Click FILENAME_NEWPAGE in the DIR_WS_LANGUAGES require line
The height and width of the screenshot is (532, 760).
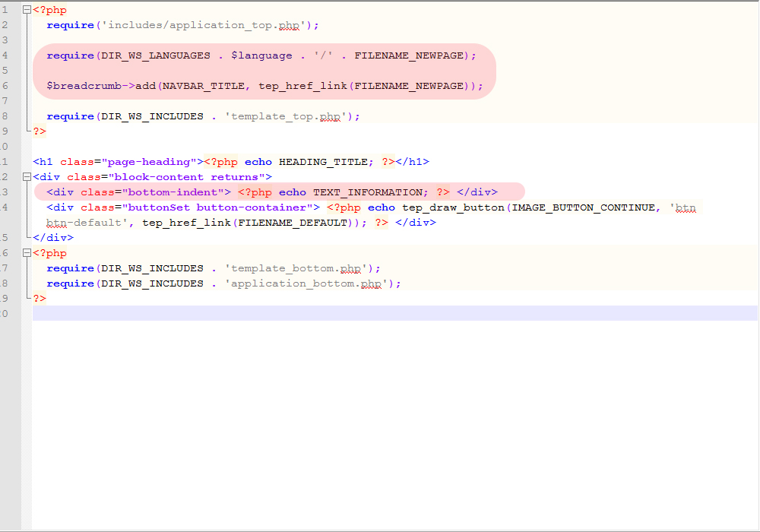(x=409, y=55)
